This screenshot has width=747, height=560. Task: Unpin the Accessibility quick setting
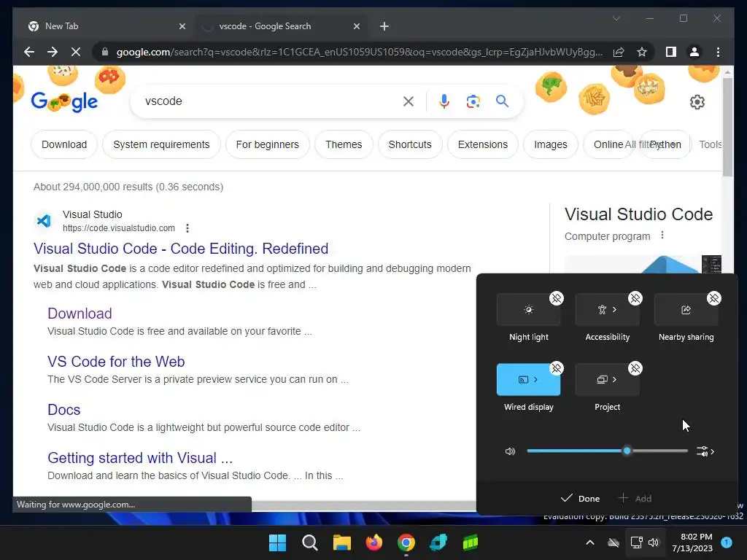[635, 298]
